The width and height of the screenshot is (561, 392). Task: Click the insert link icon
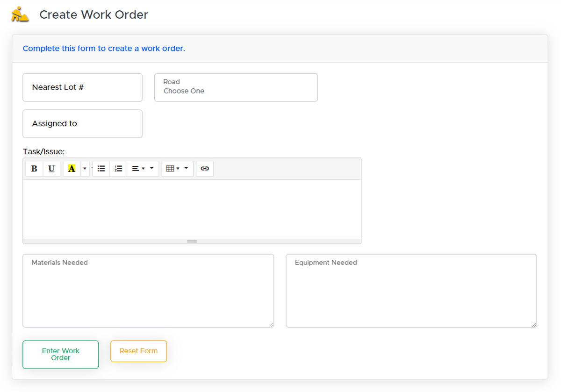pyautogui.click(x=205, y=169)
